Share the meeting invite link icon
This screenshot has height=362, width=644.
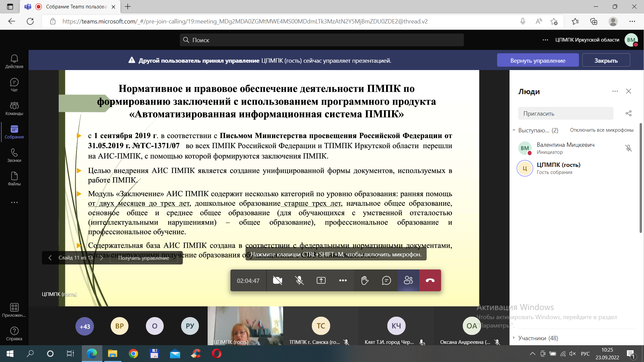(629, 114)
